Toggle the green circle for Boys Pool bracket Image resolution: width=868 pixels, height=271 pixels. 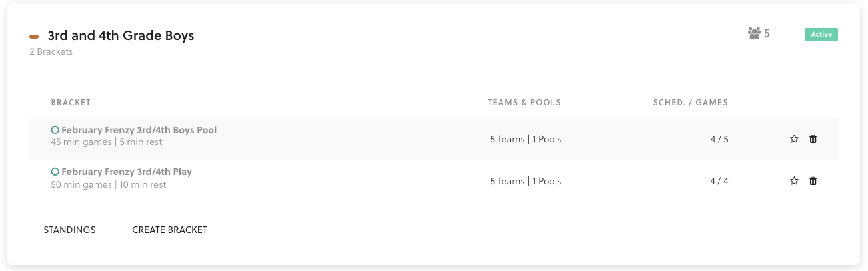[55, 130]
